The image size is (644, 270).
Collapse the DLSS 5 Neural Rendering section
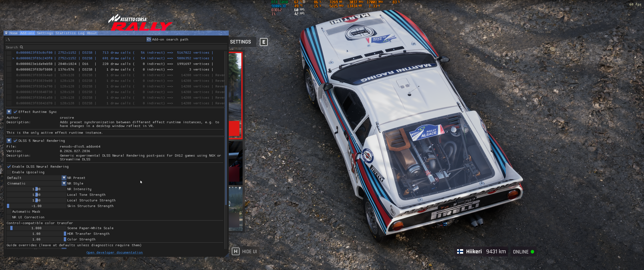point(9,141)
